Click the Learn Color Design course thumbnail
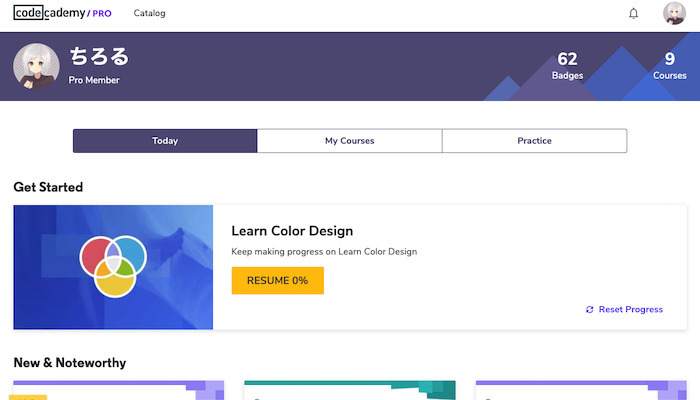The width and height of the screenshot is (700, 400). (113, 267)
